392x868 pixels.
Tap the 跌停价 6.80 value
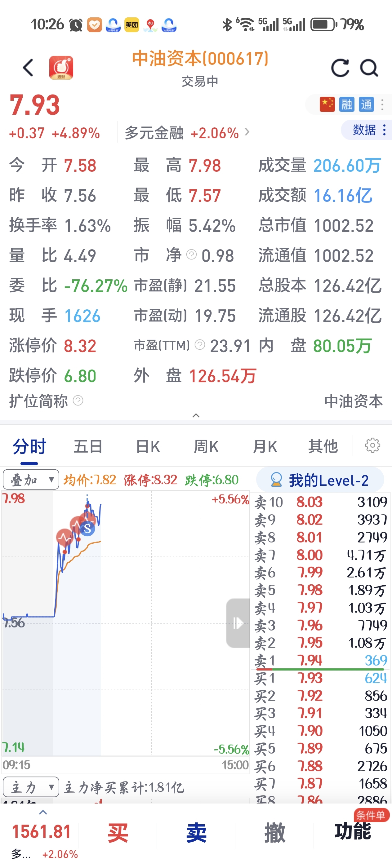point(80,376)
